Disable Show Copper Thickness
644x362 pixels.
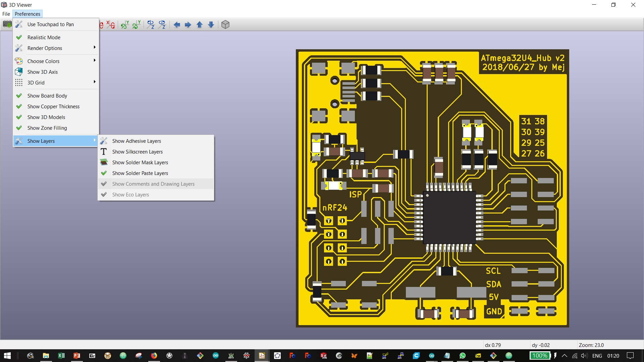pos(53,106)
